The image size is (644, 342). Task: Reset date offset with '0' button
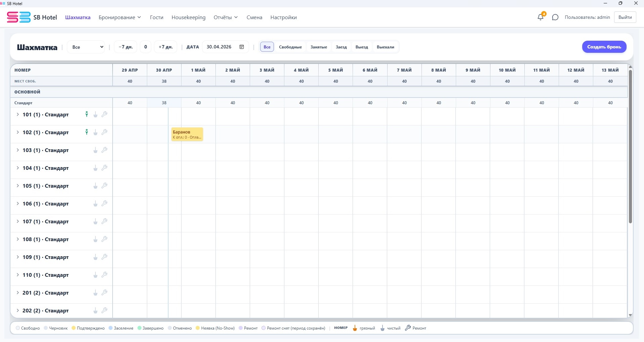point(146,47)
